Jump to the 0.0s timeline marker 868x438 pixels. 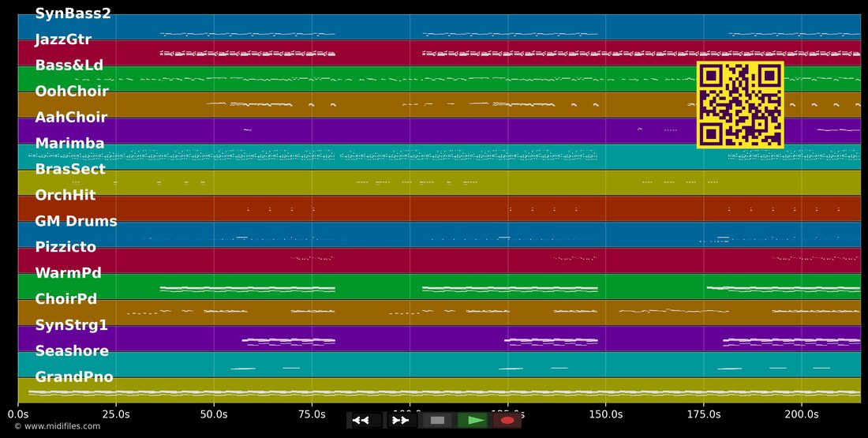coord(18,414)
